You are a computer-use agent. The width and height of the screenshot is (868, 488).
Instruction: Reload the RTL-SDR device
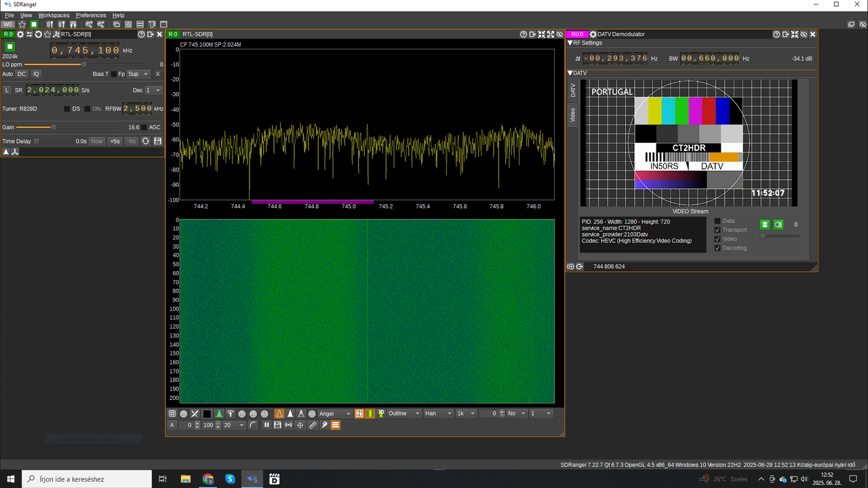[39, 34]
